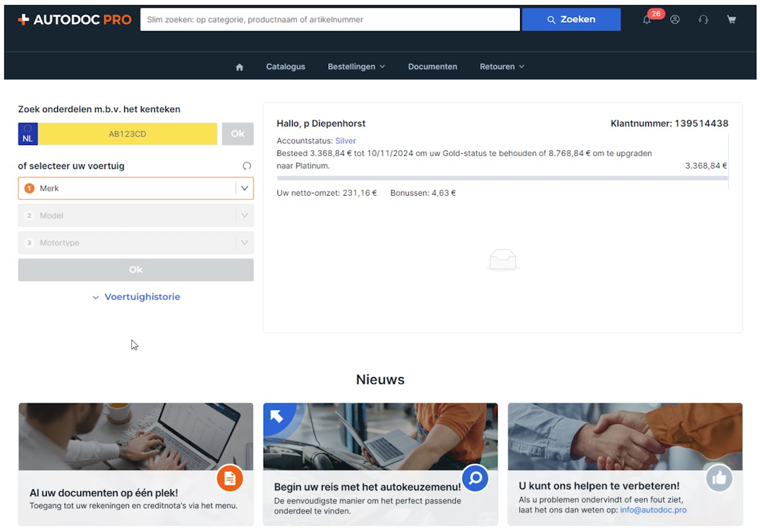The image size is (760, 532).
Task: Click the home icon in the navigation bar
Action: click(239, 66)
